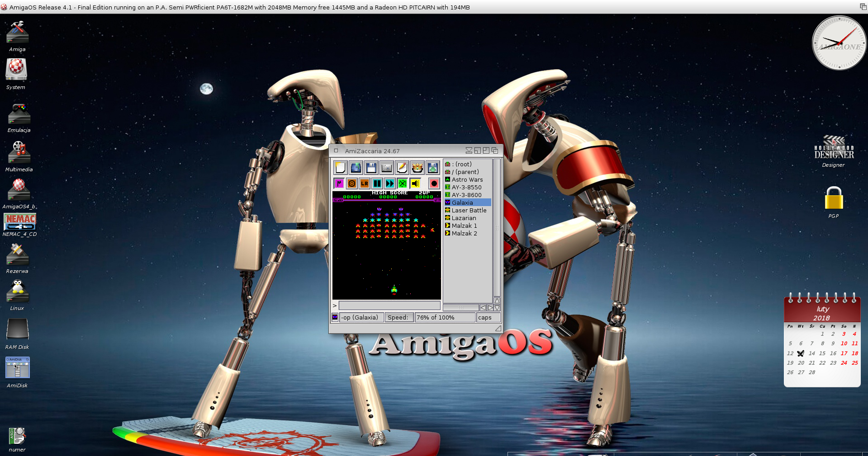The width and height of the screenshot is (868, 456).
Task: Click the '76% of 100%' speed readout
Action: coord(445,317)
